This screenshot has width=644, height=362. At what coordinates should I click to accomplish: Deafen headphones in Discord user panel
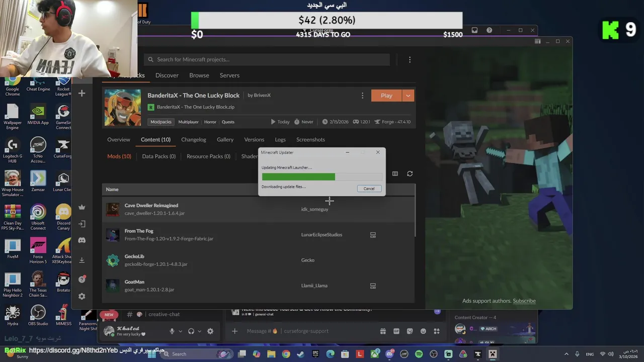click(x=191, y=331)
